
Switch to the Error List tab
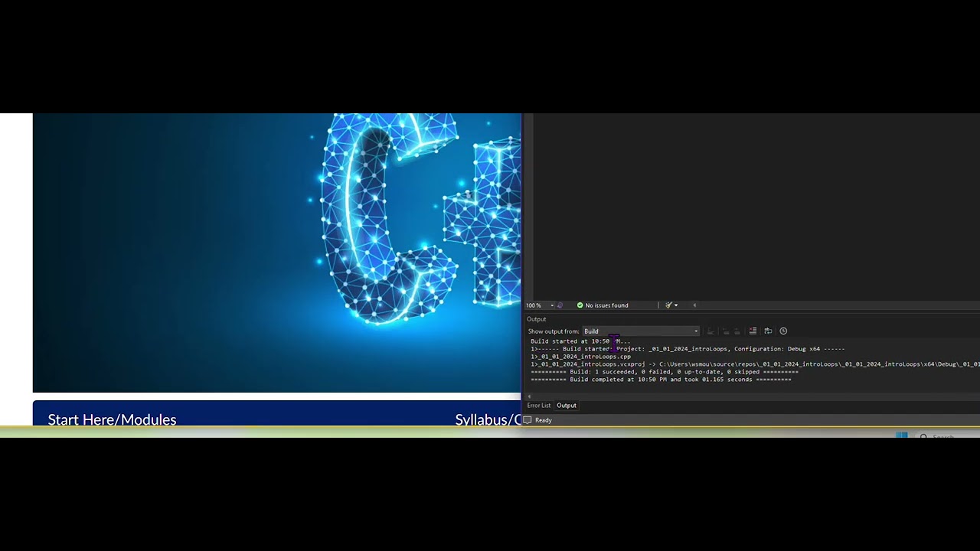pyautogui.click(x=539, y=406)
